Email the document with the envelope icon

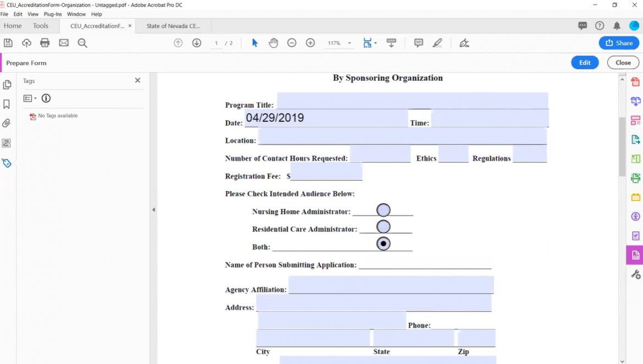pyautogui.click(x=63, y=42)
